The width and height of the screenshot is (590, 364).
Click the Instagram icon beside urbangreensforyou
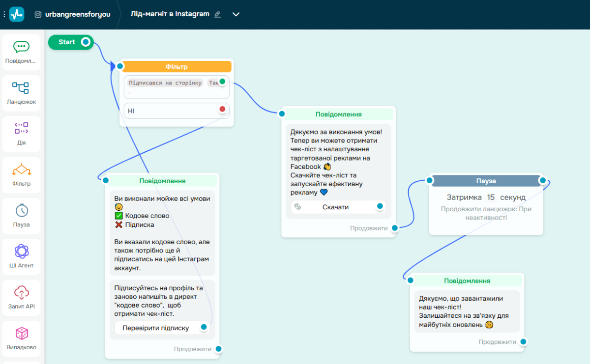pos(38,14)
